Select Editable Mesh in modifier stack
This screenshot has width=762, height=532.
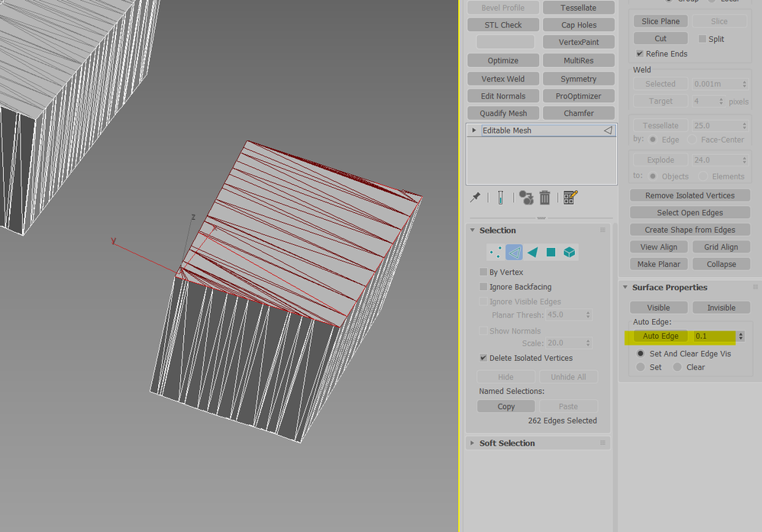tap(541, 131)
